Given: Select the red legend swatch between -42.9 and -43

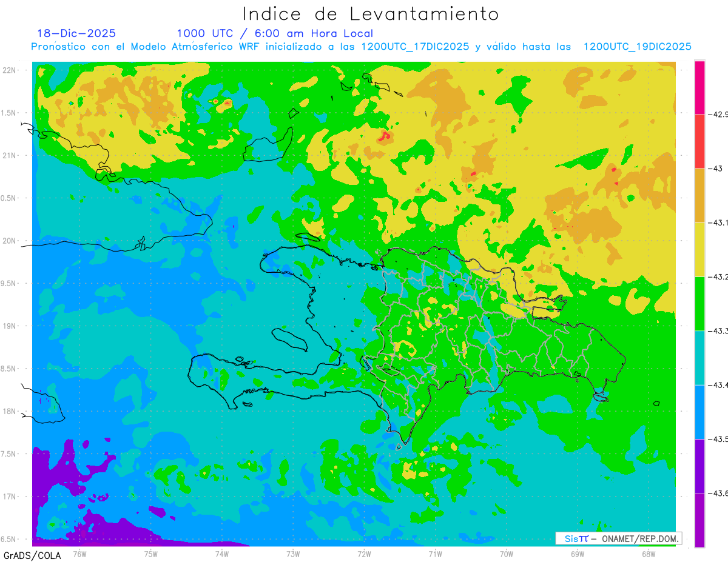Looking at the screenshot, I should click(x=699, y=141).
